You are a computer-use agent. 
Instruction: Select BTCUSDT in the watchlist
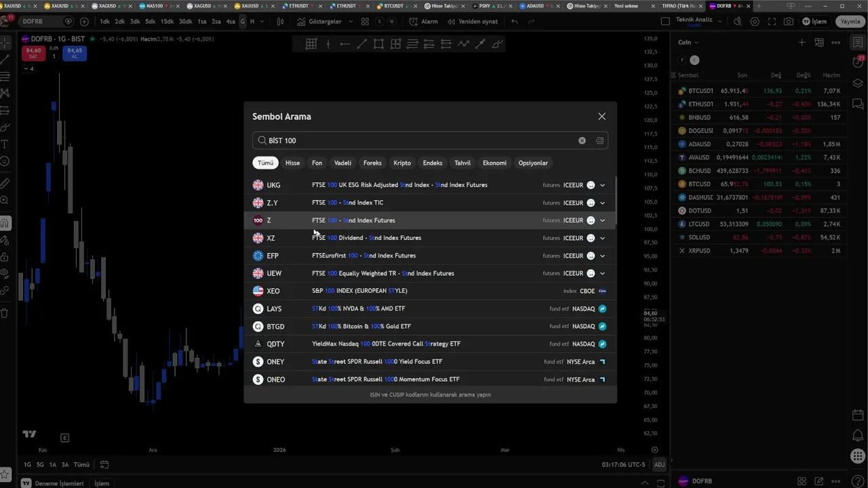tap(759, 91)
